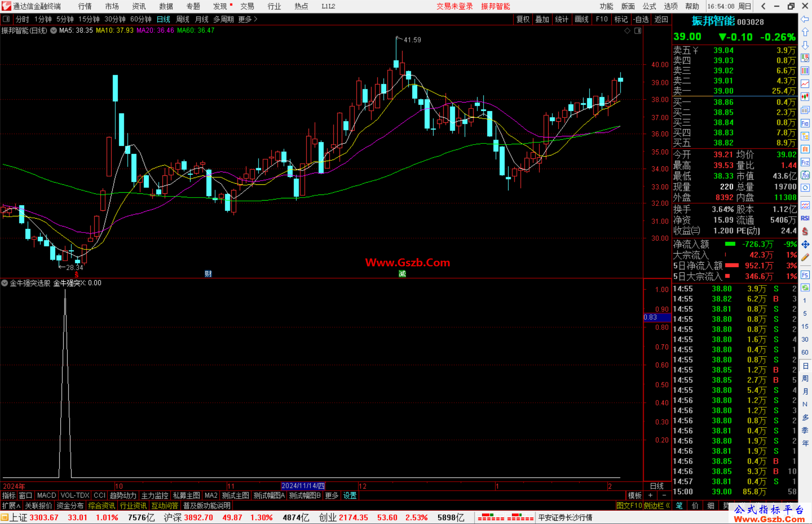Switch to 月 period in right sidebar
Image resolution: width=812 pixels, height=524 pixels.
click(805, 391)
